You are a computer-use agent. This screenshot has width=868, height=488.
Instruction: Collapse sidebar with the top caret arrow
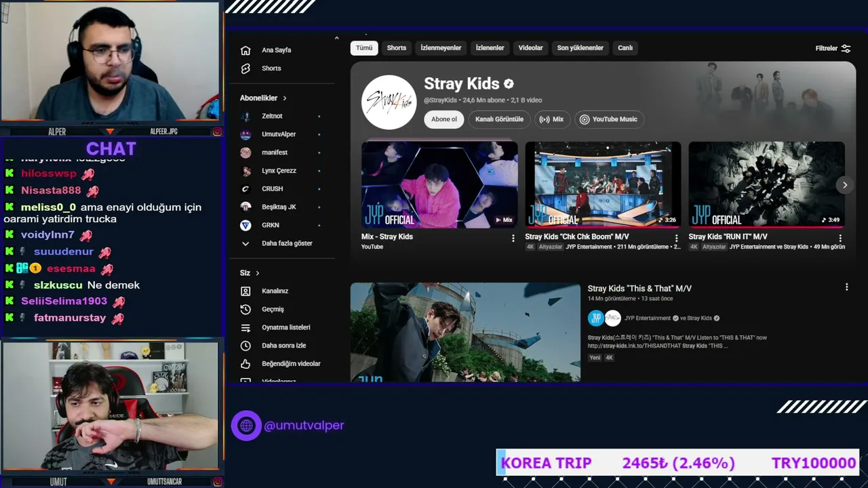pos(336,38)
